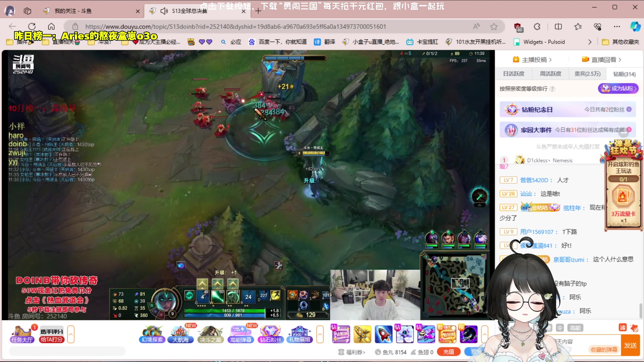This screenshot has width=644, height=362.
Task: Click the 给TA打分 player rating icon
Action: coord(52,334)
